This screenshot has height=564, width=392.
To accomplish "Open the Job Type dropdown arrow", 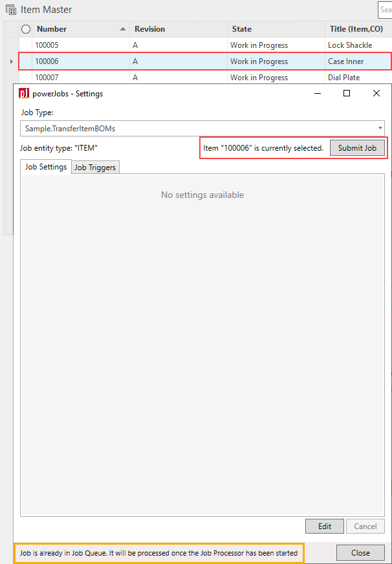I will click(380, 129).
